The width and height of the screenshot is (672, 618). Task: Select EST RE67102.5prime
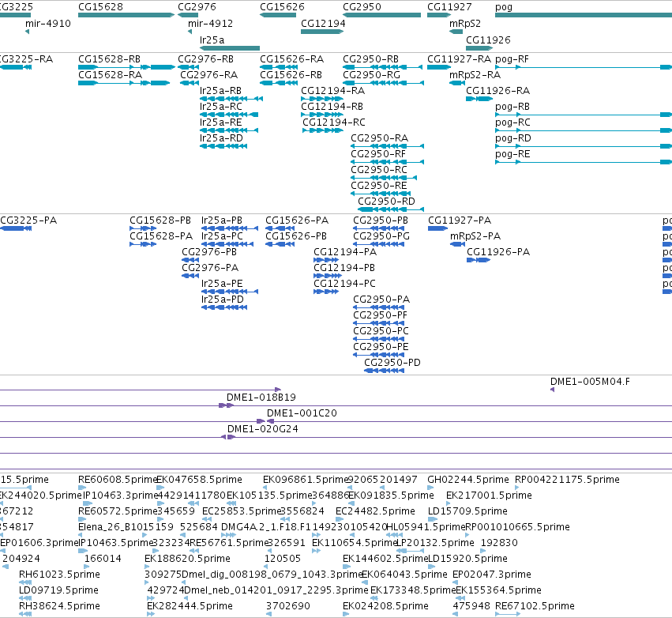(x=535, y=606)
